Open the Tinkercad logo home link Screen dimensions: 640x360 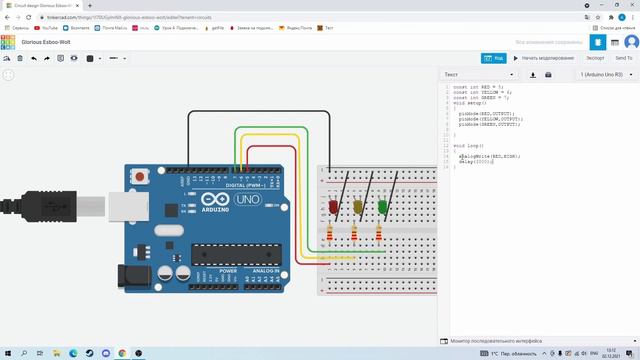(8, 42)
